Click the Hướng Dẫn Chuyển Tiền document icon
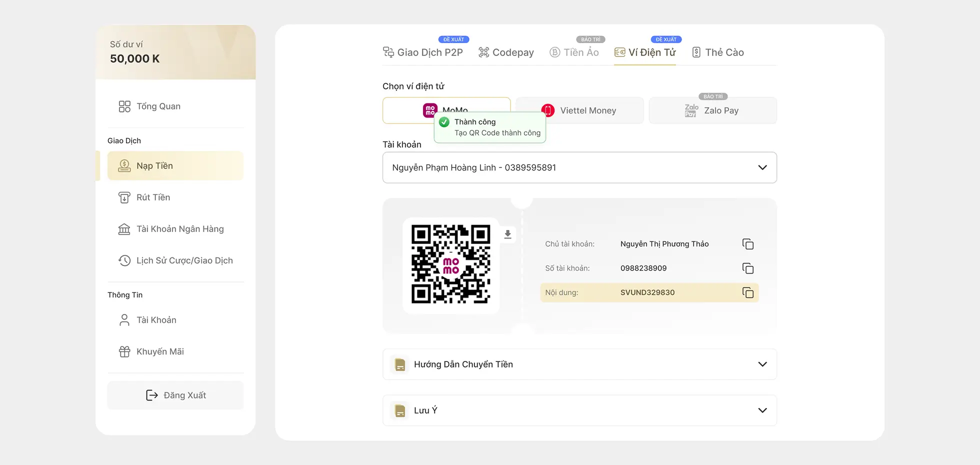 click(400, 364)
